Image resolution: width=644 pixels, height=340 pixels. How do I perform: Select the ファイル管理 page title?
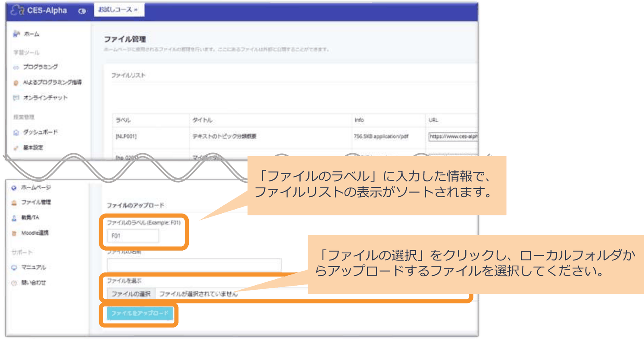tap(125, 39)
